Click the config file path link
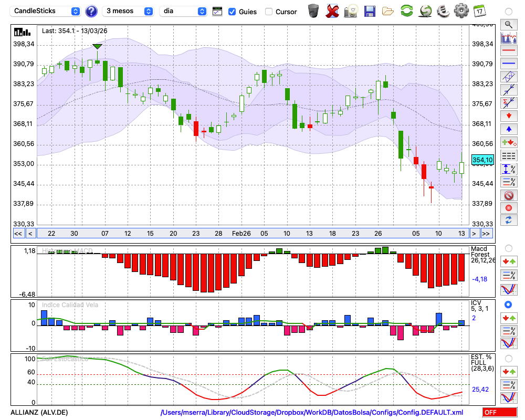The height and width of the screenshot is (420, 525). tap(312, 413)
